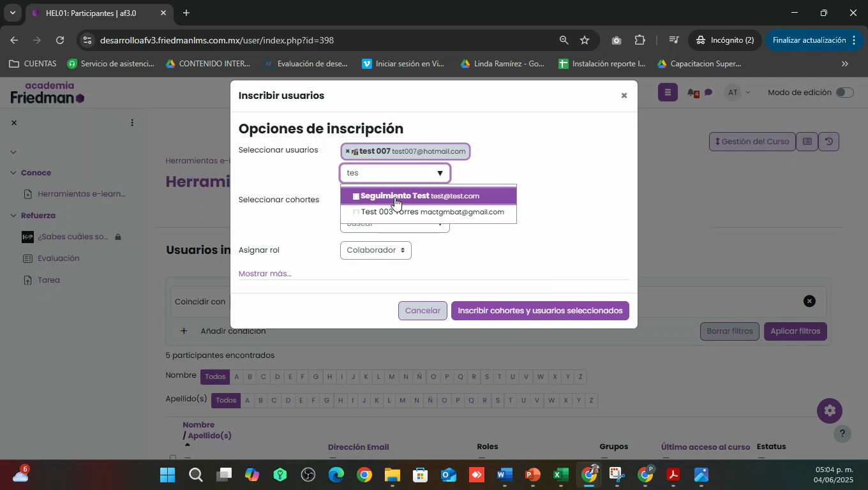Screen dimensions: 868x490
Task: Open Iniciar sesión en Vi... bookmark
Action: click(403, 64)
